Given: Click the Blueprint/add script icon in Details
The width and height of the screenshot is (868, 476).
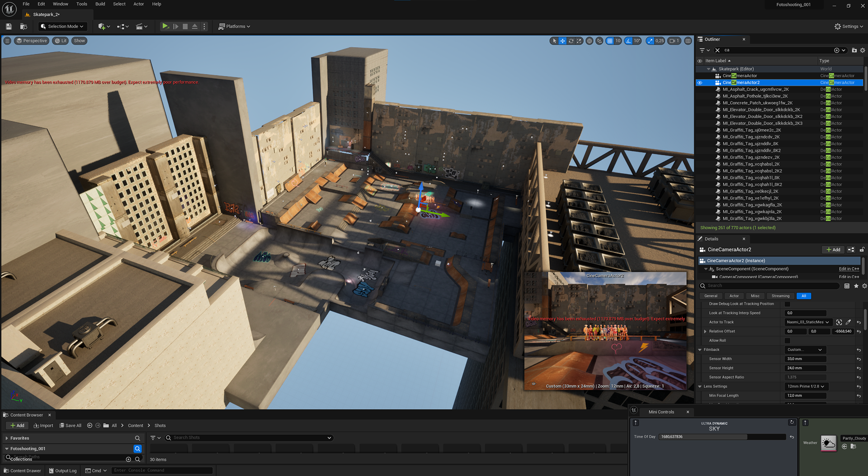Looking at the screenshot, I should 851,250.
